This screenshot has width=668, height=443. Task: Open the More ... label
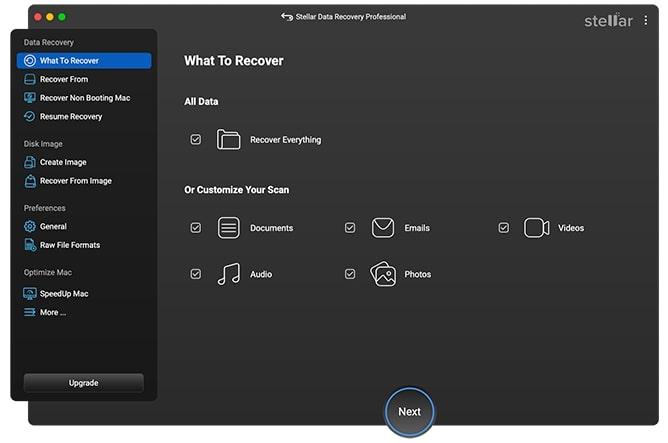(53, 312)
